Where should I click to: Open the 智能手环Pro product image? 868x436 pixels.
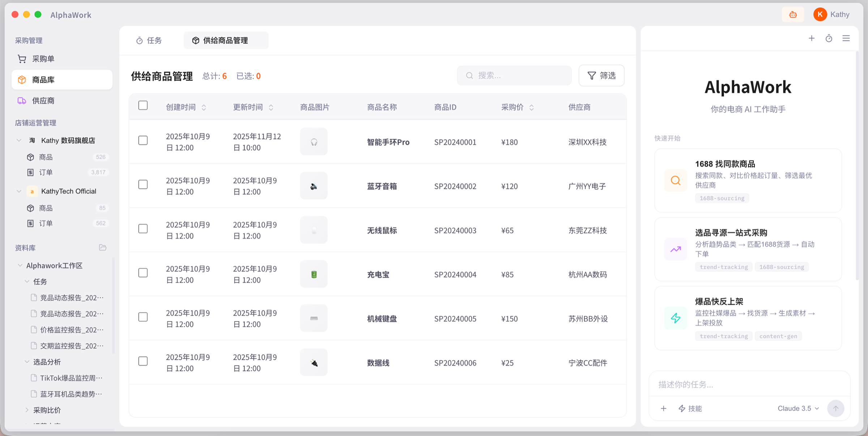(x=314, y=142)
